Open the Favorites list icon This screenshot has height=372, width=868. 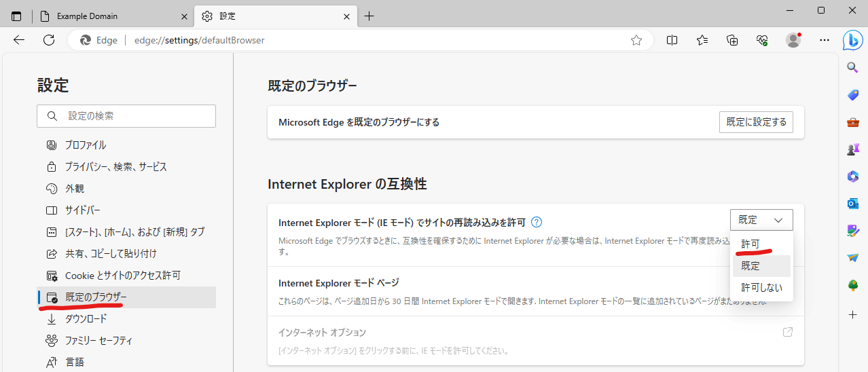coord(702,40)
